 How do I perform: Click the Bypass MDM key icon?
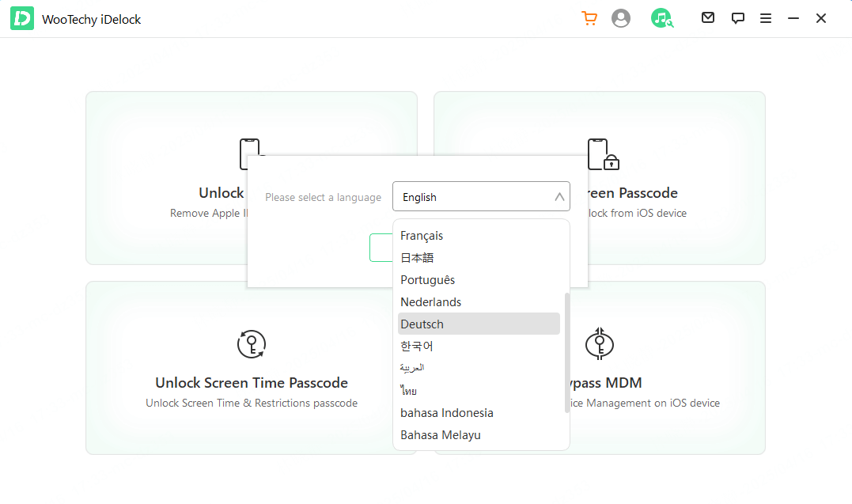(599, 344)
